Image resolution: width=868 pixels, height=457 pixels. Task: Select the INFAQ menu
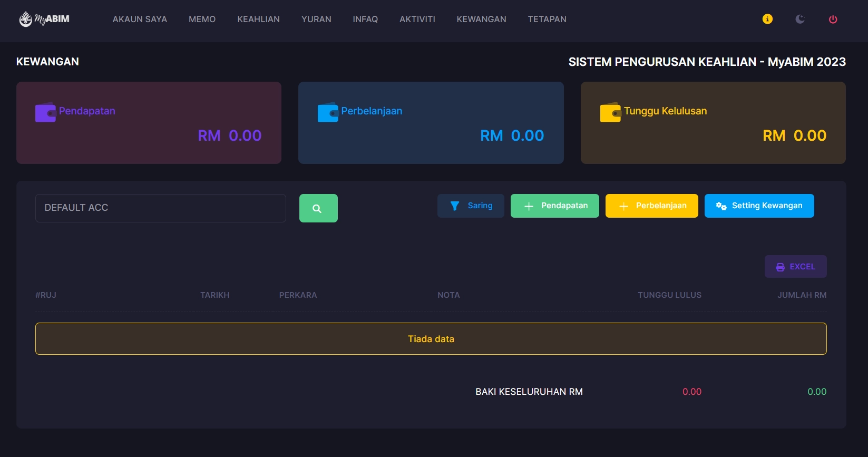[365, 19]
